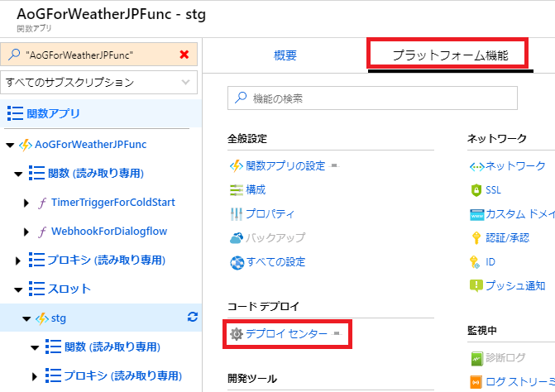The height and width of the screenshot is (392, 555).
Task: Click the 関数アプリ list icon in the sidebar header
Action: 15,113
